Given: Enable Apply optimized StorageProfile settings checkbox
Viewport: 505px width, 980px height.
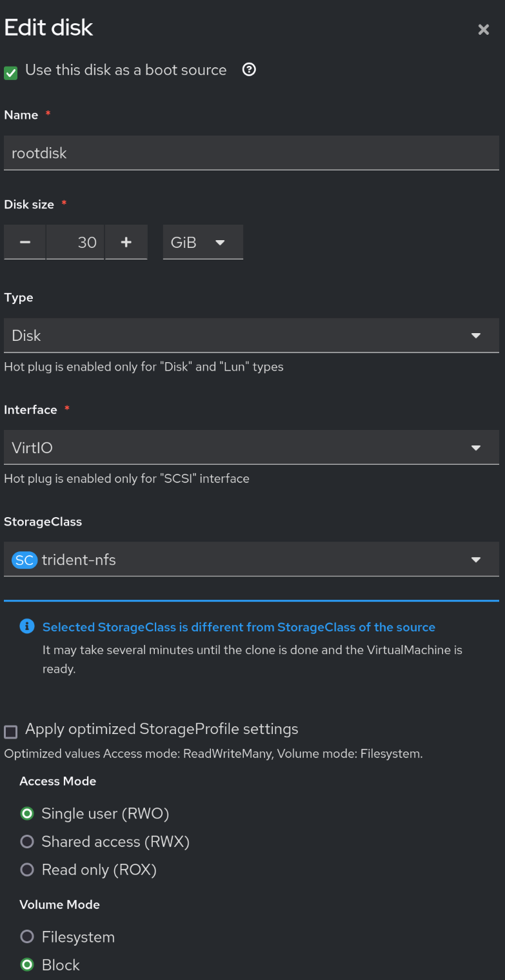Looking at the screenshot, I should pyautogui.click(x=11, y=731).
